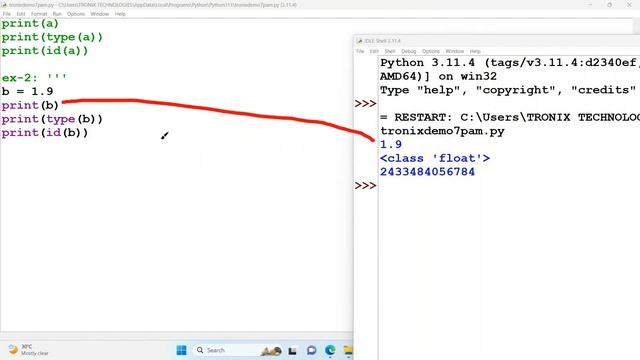This screenshot has width=640, height=360.
Task: Open the Format menu in the editor
Action: point(39,14)
